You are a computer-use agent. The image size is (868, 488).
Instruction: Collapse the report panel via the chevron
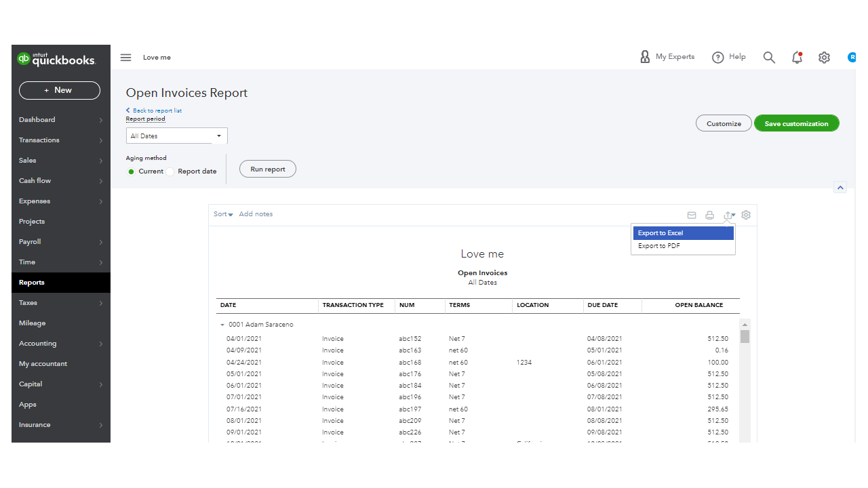840,187
